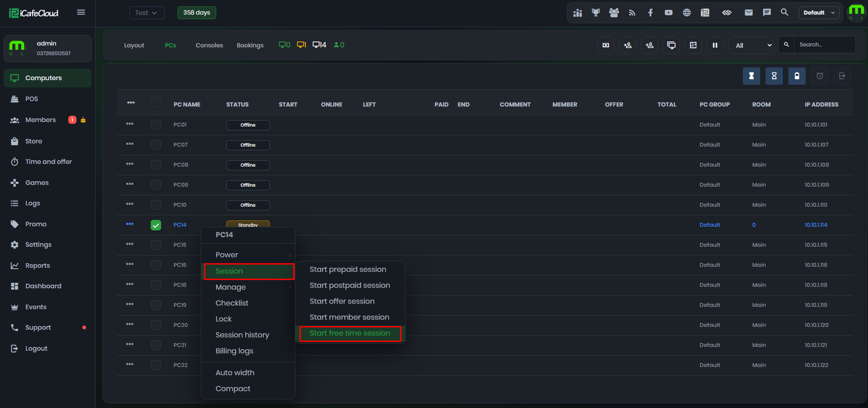Click Logout in the sidebar

pos(47,348)
